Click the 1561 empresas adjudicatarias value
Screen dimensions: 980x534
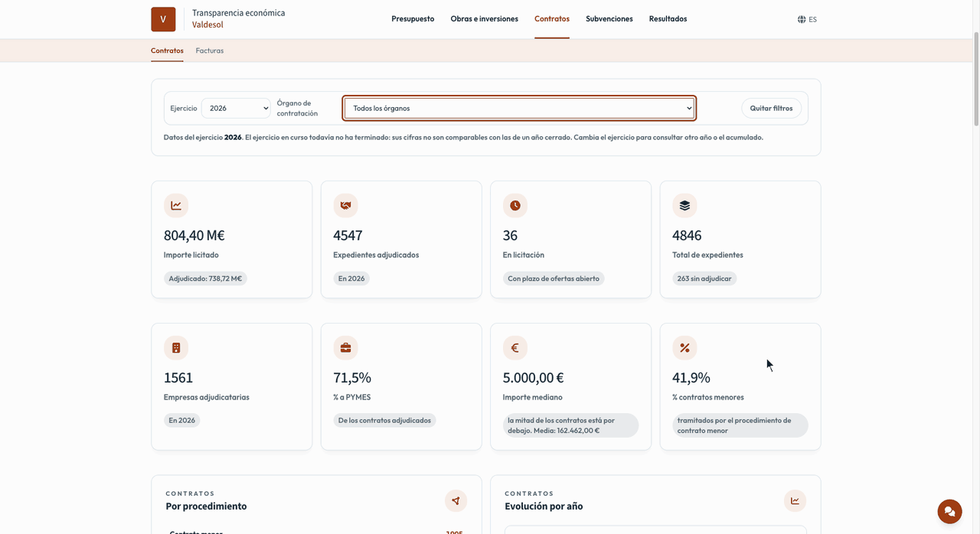pyautogui.click(x=178, y=378)
